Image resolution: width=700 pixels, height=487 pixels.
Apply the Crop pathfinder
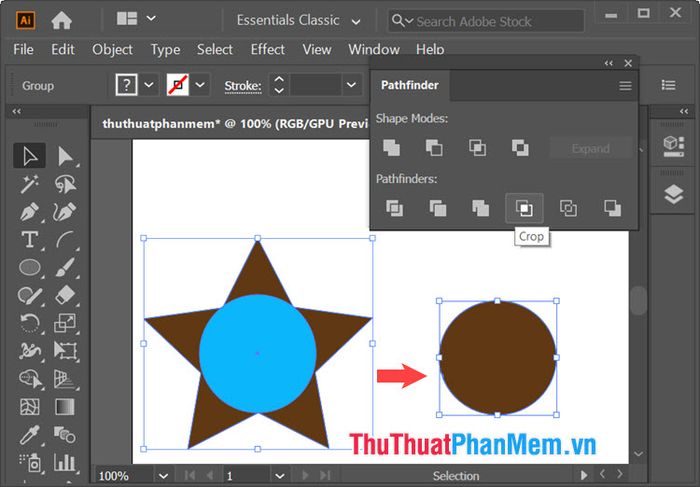tap(524, 208)
